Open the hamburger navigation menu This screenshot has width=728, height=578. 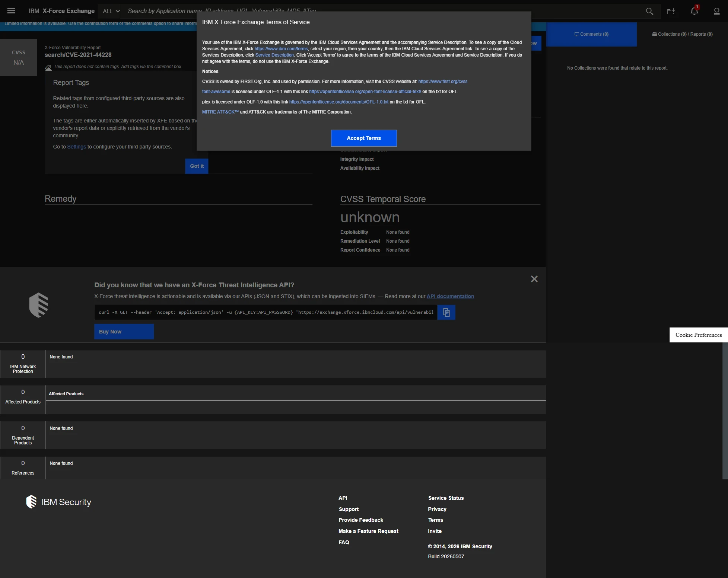pos(11,11)
